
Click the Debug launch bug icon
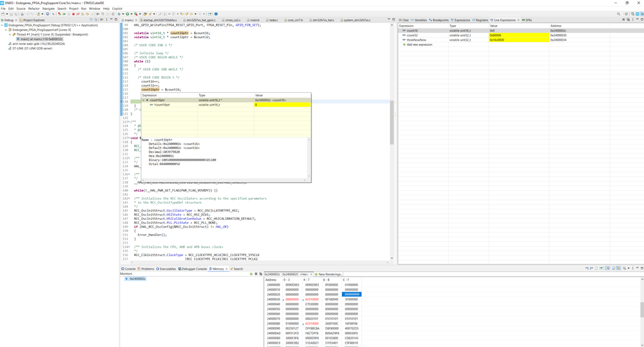click(x=119, y=14)
